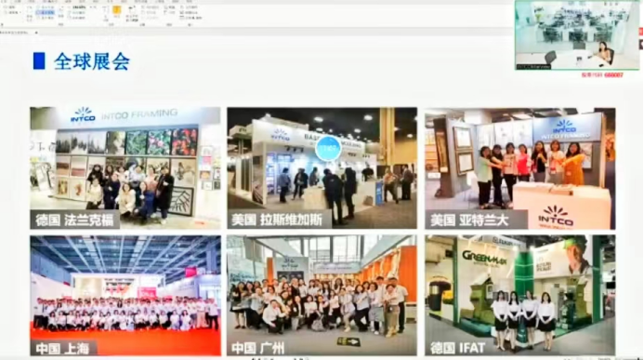The width and height of the screenshot is (644, 360).
Task: Click the red icon beside the webcam video
Action: click(x=641, y=32)
